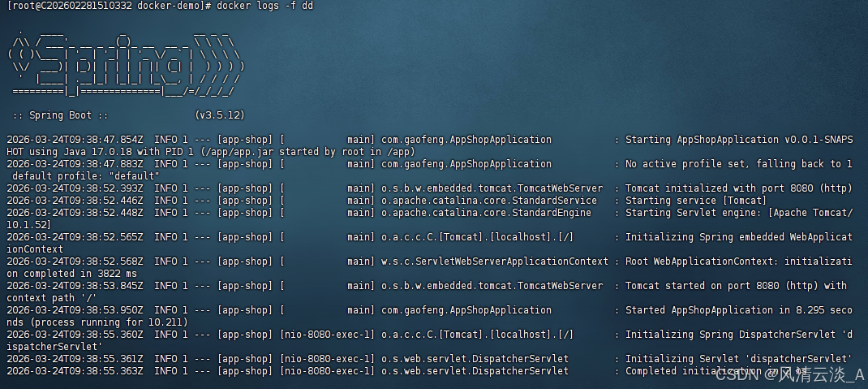
Task: Click timestamp 2026-03-24T09:38:52.446Z
Action: click(x=75, y=201)
